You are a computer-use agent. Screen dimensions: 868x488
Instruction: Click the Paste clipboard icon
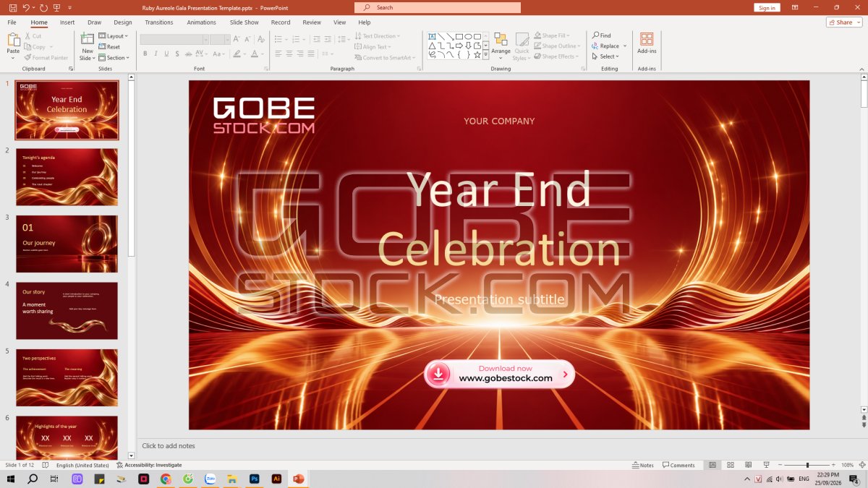tap(13, 40)
